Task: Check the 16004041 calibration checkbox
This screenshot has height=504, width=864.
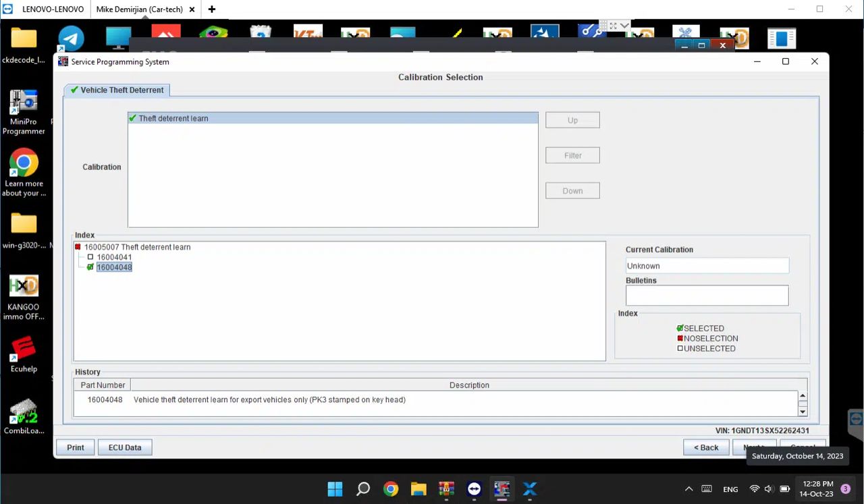Action: pos(90,257)
